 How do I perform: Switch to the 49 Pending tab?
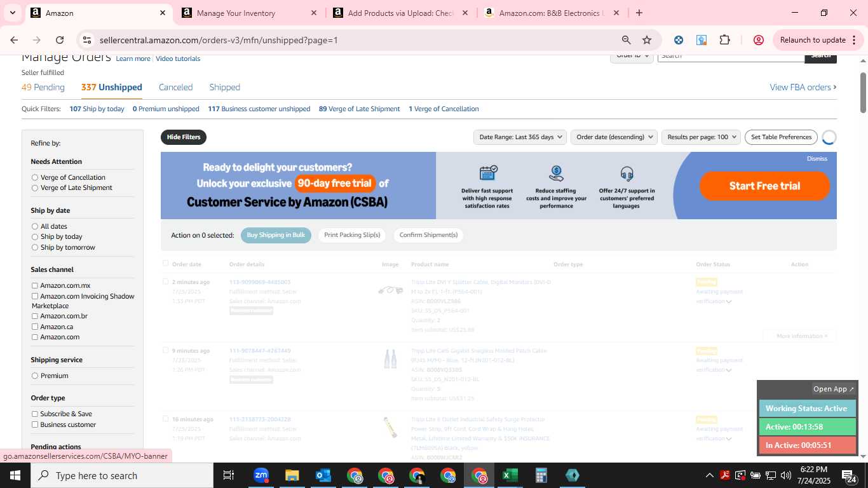point(43,87)
